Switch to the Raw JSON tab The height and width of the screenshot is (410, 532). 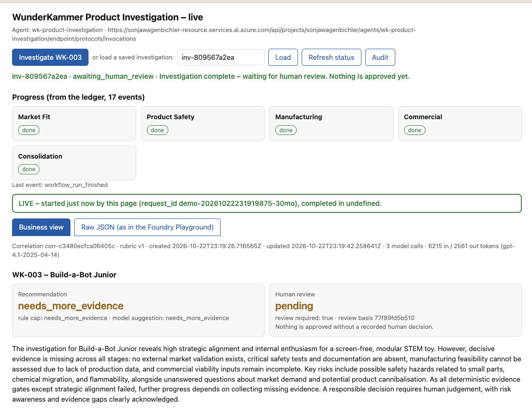pos(147,227)
